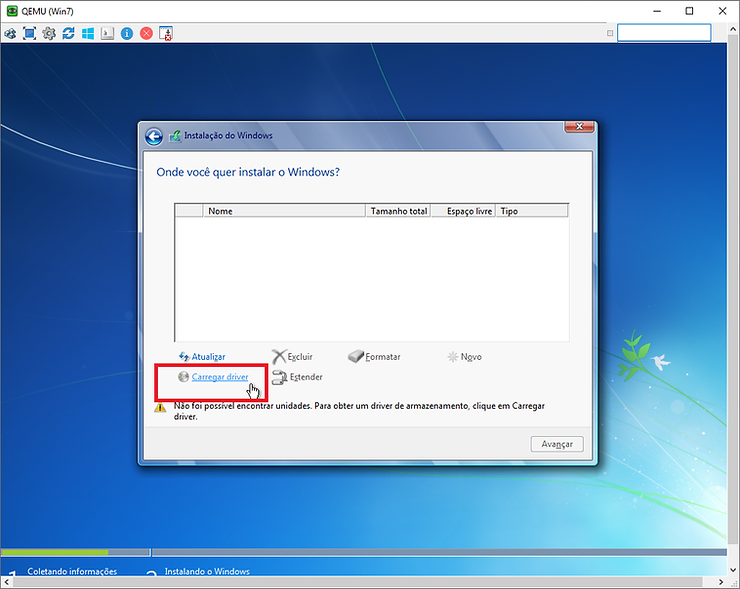This screenshot has width=740, height=589.
Task: Click the blue refresh arrows icon
Action: point(68,34)
